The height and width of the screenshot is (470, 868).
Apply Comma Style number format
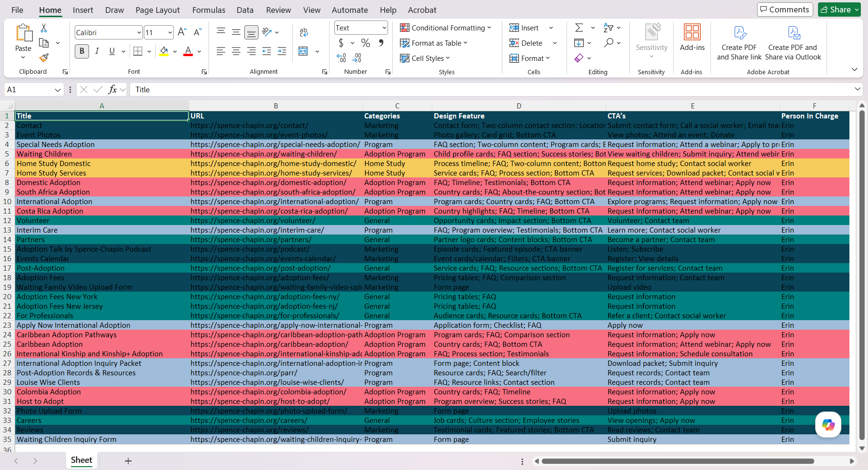click(x=381, y=43)
